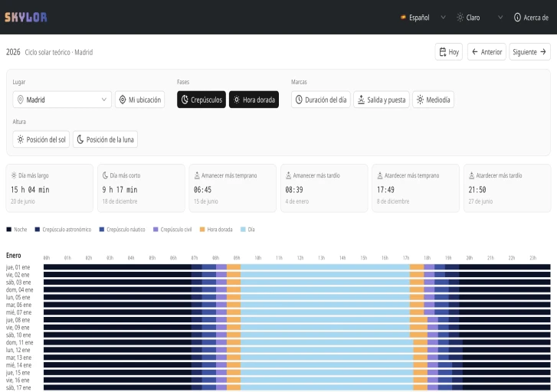This screenshot has width=557, height=392.
Task: Expand the Madrid location dropdown
Action: (62, 100)
